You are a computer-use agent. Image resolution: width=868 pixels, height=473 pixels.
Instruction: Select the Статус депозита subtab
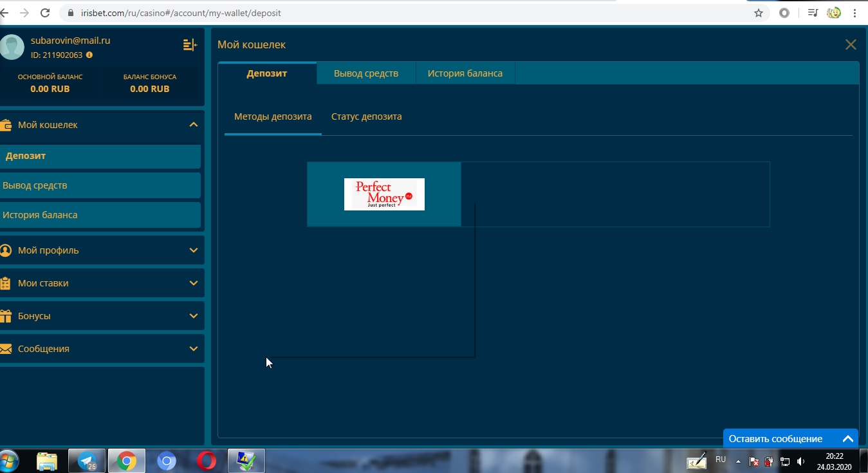tap(367, 117)
